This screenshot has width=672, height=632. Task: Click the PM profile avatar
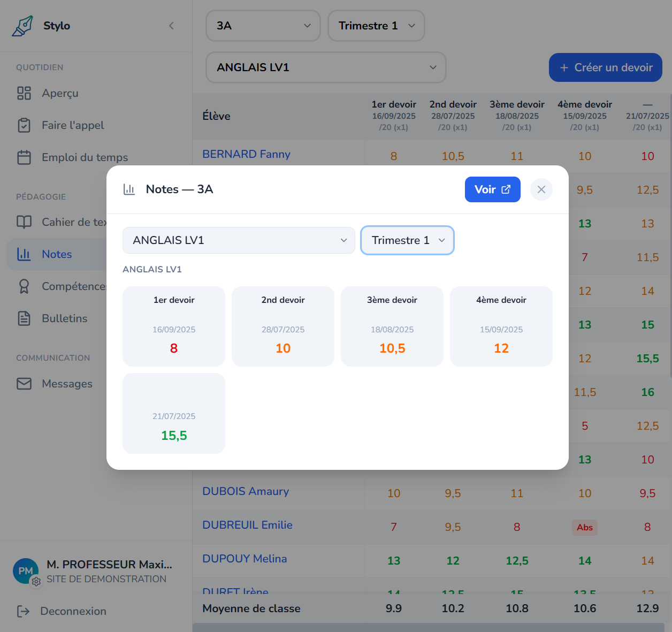pyautogui.click(x=26, y=571)
